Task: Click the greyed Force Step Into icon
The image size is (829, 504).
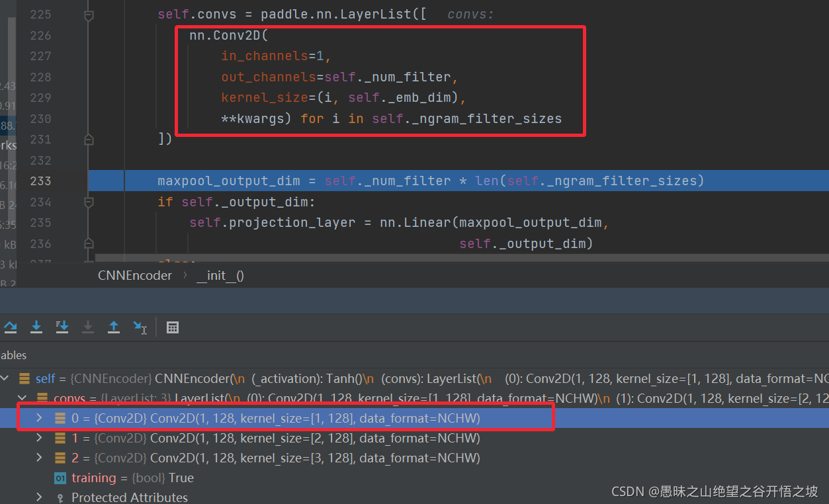Action: [88, 327]
